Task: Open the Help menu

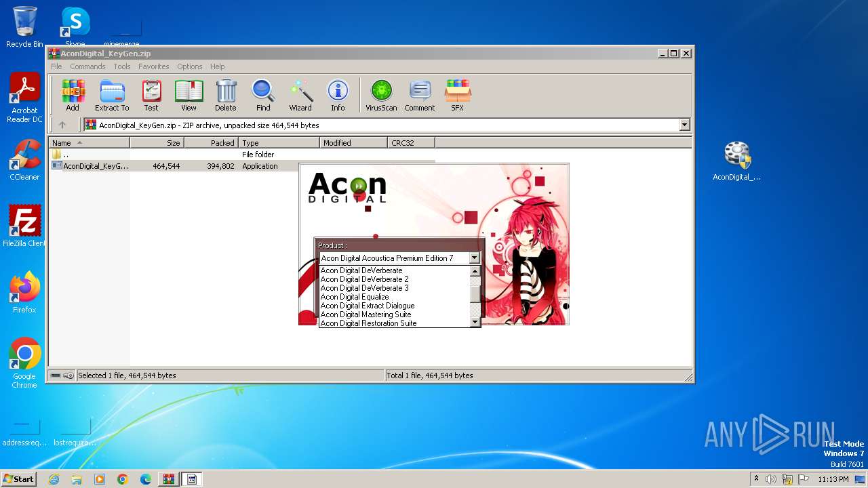Action: (217, 66)
